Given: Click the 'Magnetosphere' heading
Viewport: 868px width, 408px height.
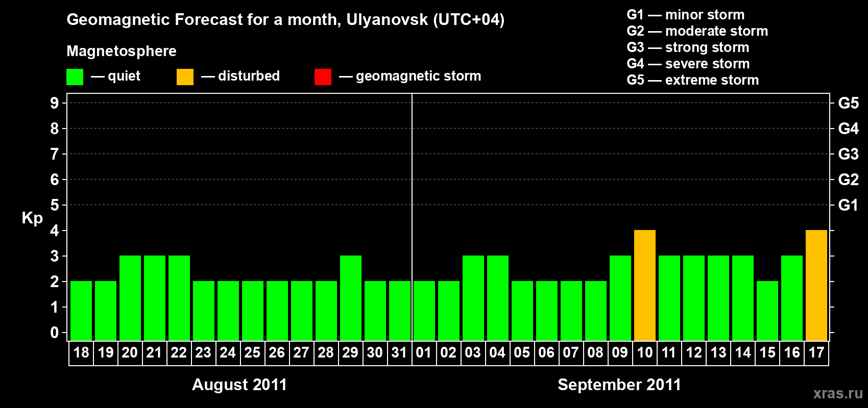Looking at the screenshot, I should tap(122, 51).
